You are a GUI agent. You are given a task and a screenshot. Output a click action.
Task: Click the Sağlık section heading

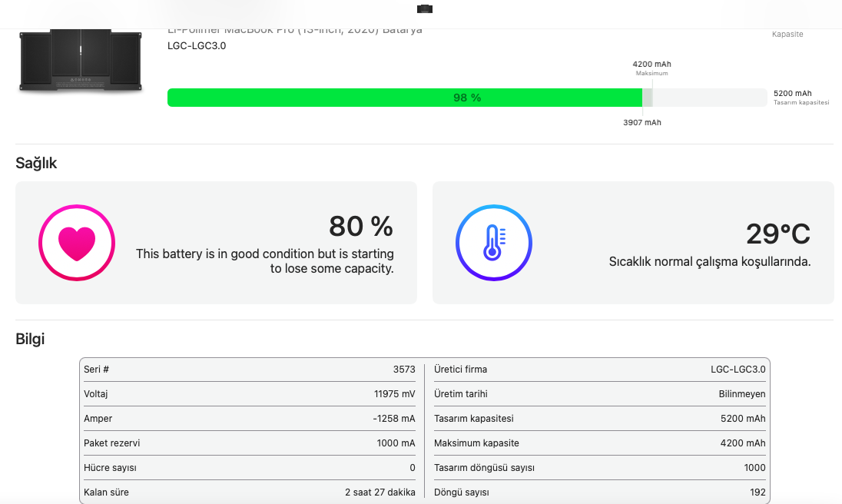tap(36, 163)
